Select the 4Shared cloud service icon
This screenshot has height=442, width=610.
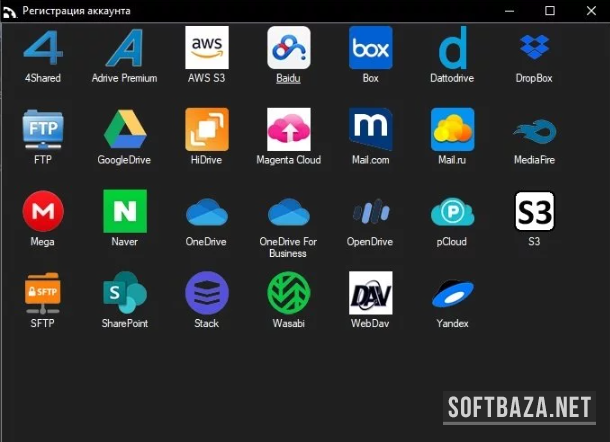(42, 48)
